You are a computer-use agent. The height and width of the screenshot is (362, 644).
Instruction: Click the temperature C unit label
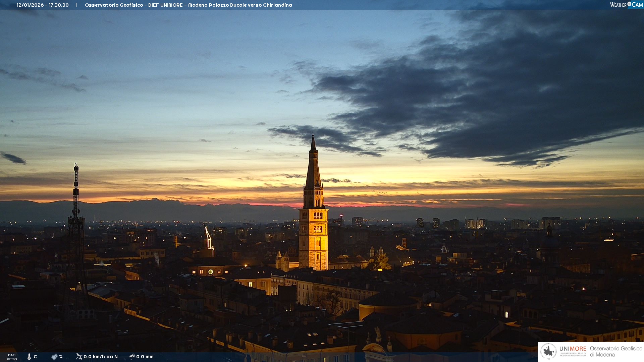click(35, 357)
